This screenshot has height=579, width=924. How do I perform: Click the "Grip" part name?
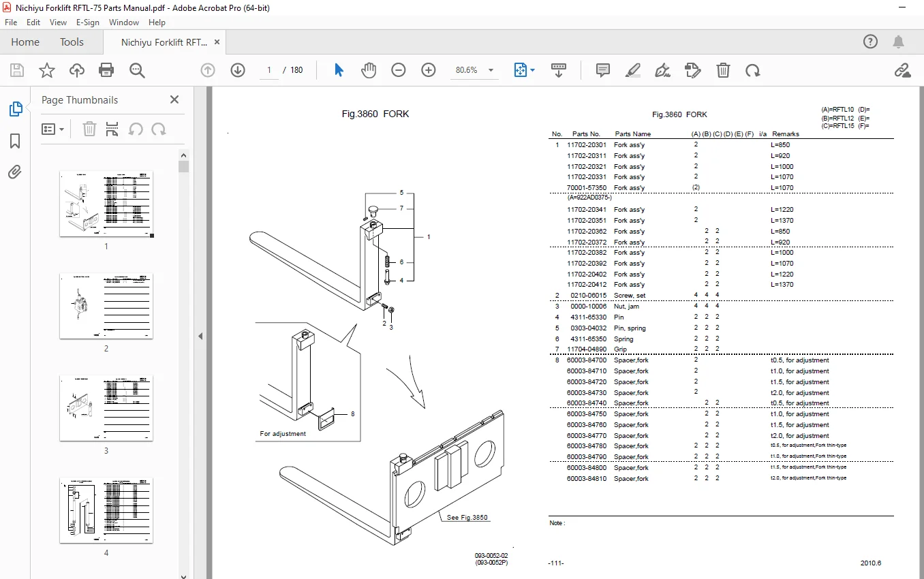(x=620, y=349)
